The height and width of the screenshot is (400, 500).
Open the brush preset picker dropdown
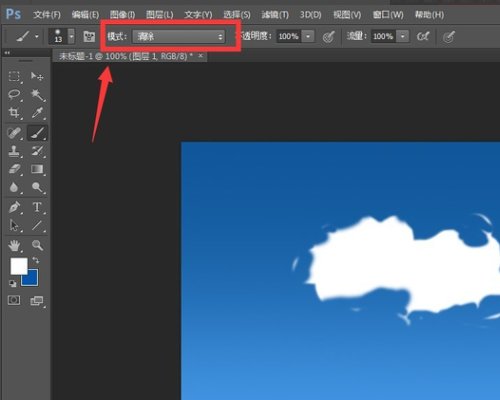[x=71, y=36]
